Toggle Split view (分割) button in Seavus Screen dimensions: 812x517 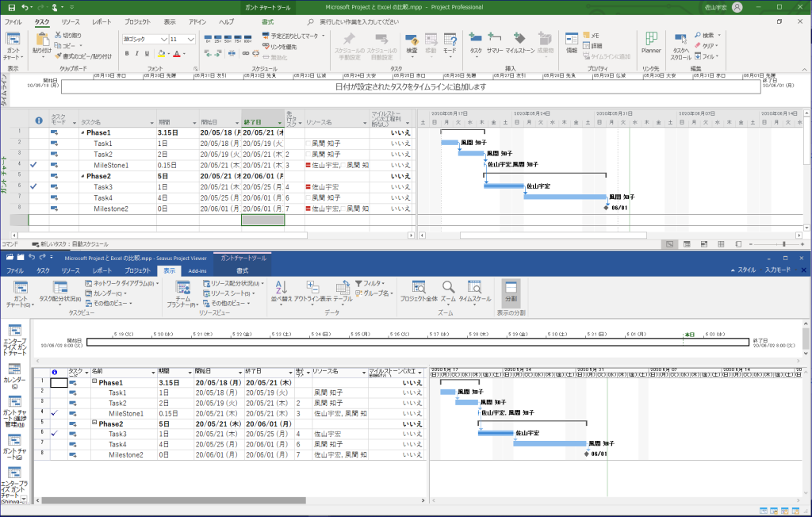point(511,292)
